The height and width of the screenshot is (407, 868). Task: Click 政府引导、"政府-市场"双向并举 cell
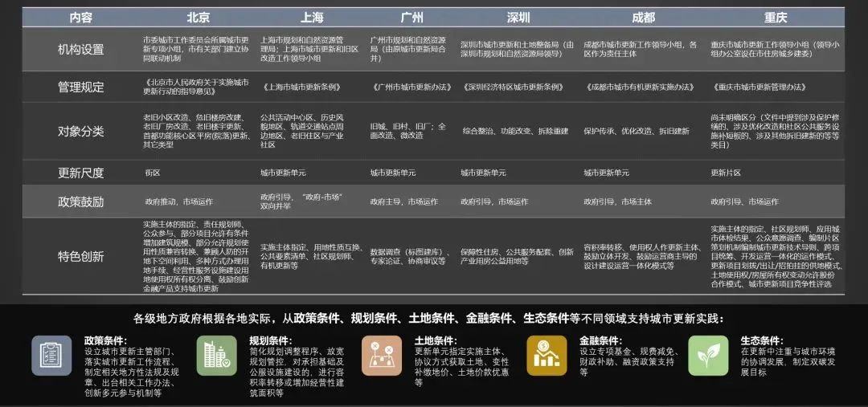pyautogui.click(x=301, y=201)
